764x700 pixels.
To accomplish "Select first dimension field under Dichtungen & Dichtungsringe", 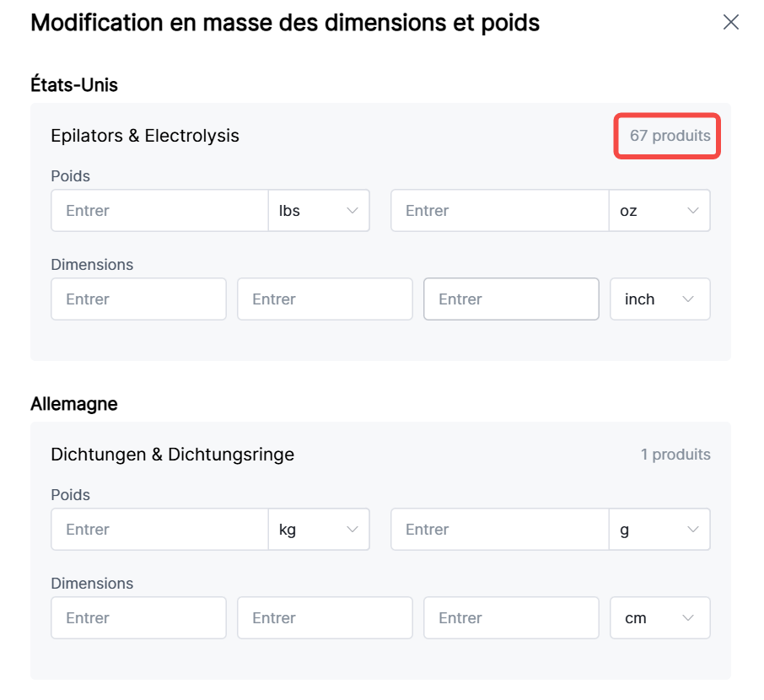I will (138, 618).
